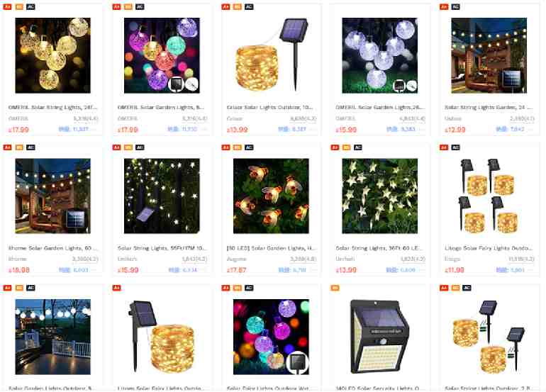The image size is (546, 392).
Task: Click red badge above first OMERIL String Lights
Action: (x=7, y=6)
